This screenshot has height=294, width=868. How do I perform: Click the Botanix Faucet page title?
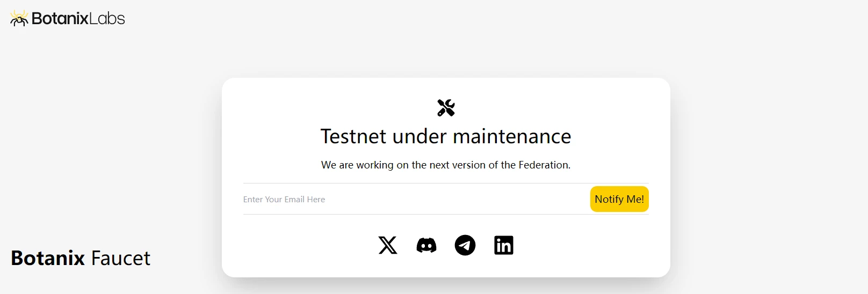[81, 258]
